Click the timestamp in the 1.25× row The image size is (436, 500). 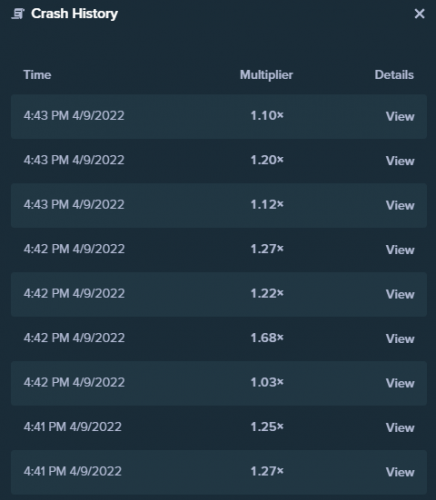pos(72,427)
